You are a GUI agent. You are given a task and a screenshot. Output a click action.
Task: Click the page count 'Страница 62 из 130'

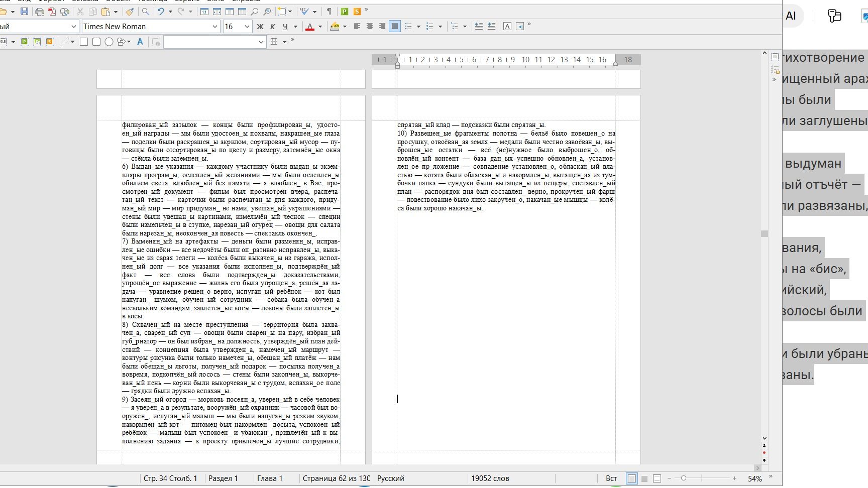pos(336,478)
